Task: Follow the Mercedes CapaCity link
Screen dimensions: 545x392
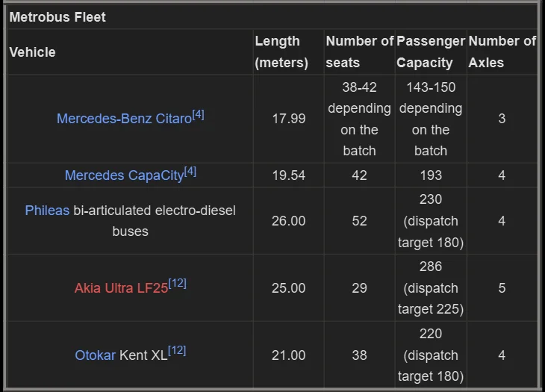Action: [x=124, y=175]
